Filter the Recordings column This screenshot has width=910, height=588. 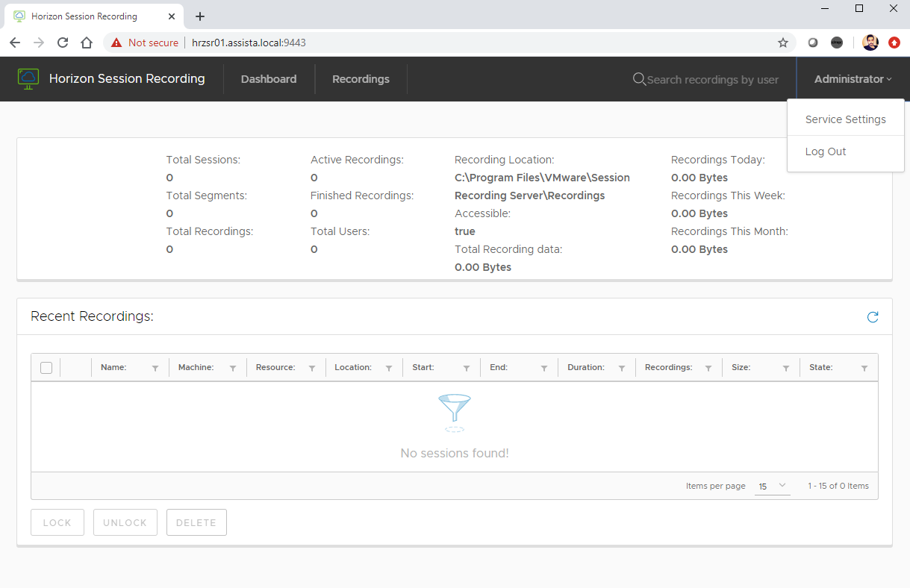pos(708,368)
